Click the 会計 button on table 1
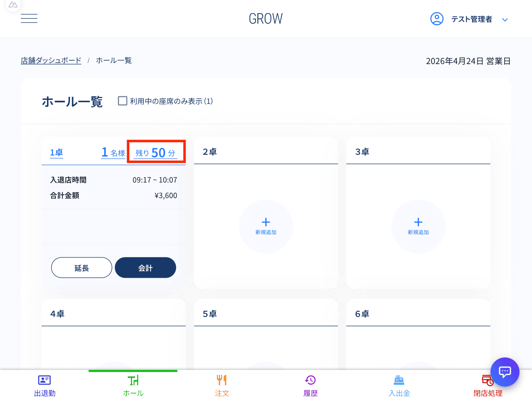 145,268
